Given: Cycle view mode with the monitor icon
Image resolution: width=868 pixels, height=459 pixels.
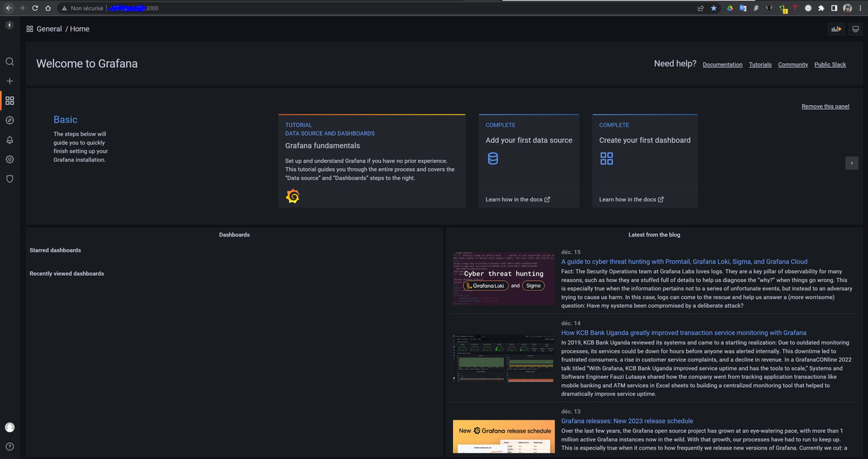Looking at the screenshot, I should [856, 29].
